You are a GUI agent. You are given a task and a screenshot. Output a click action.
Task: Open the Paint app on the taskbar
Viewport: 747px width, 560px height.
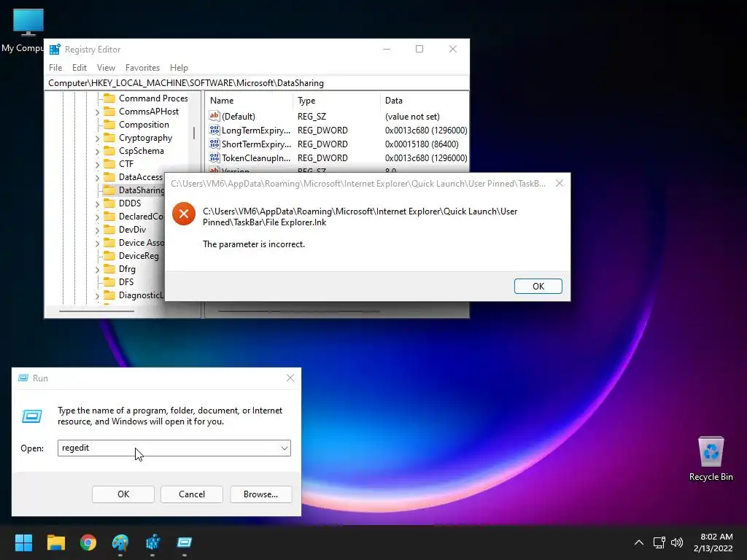click(120, 542)
